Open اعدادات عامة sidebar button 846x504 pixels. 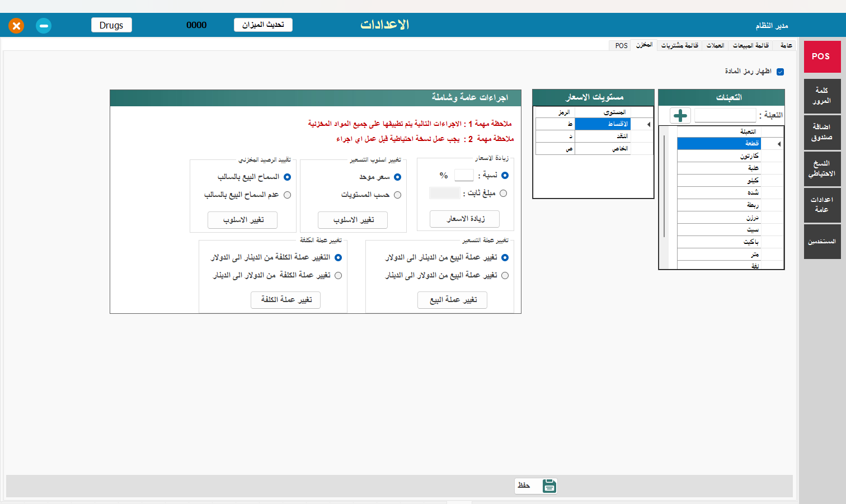(822, 205)
